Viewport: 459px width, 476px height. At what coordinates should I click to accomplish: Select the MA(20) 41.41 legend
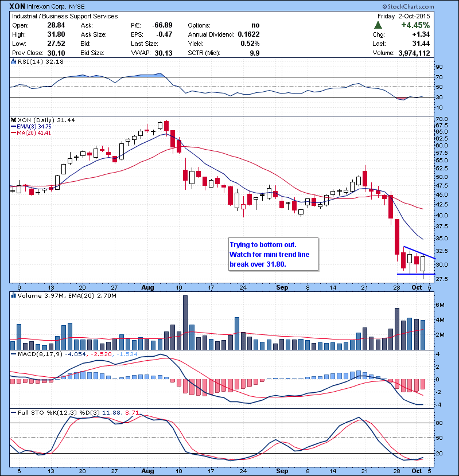coord(31,133)
